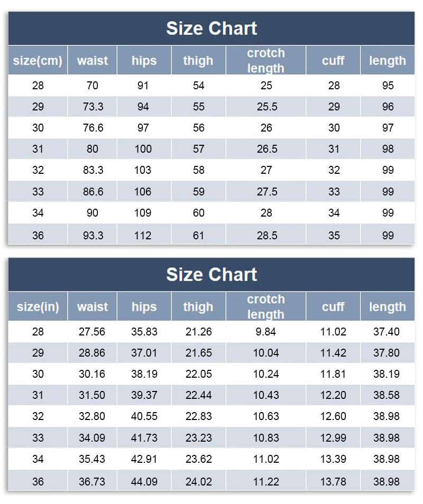The height and width of the screenshot is (504, 423).
Task: Click the waist value 93.3 cell
Action: 93,236
